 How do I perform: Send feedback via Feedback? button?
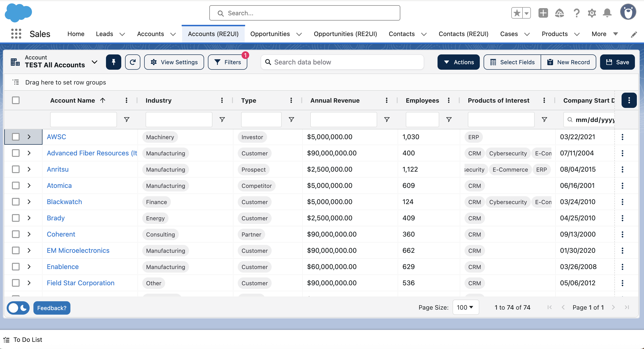pos(52,308)
